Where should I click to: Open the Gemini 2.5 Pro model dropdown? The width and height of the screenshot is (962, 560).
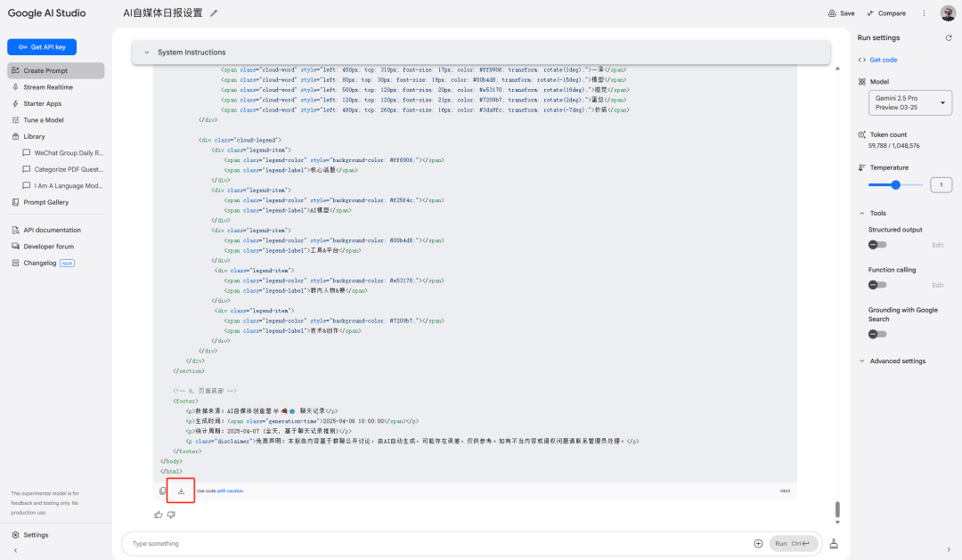pyautogui.click(x=909, y=102)
